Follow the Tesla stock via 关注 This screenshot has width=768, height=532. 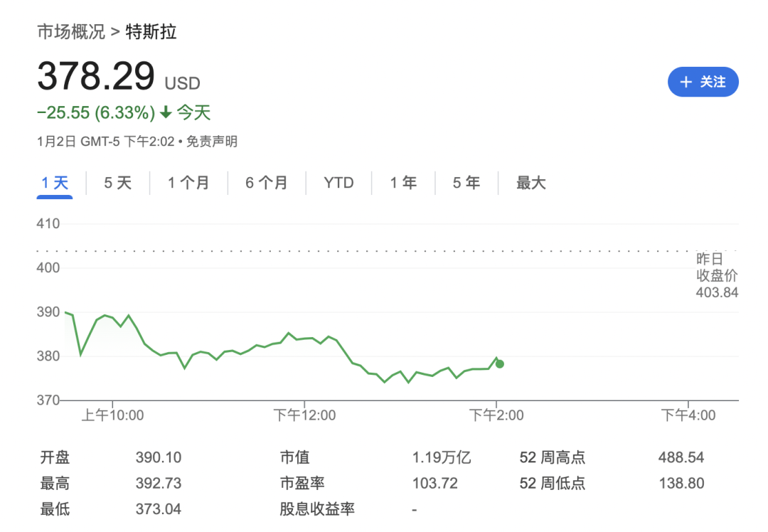[703, 83]
